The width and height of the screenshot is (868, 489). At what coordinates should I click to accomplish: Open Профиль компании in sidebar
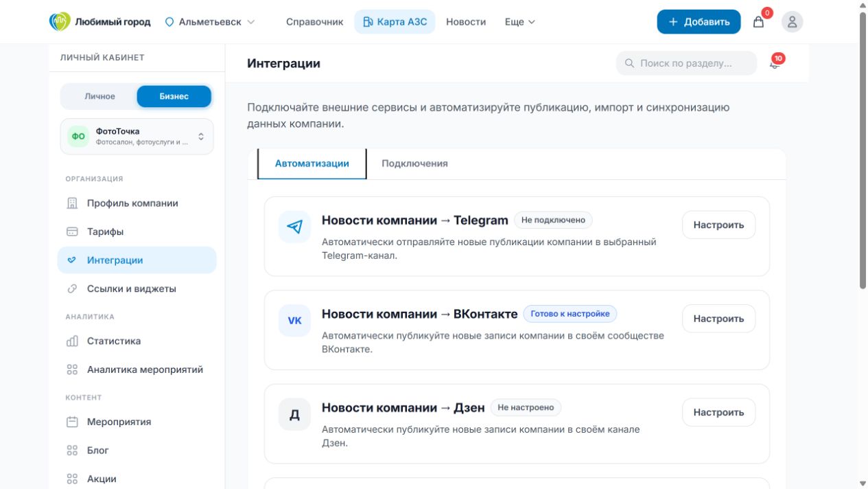coord(137,203)
